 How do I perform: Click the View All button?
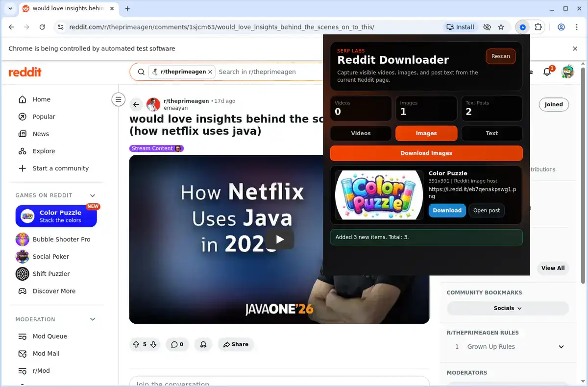pos(553,268)
